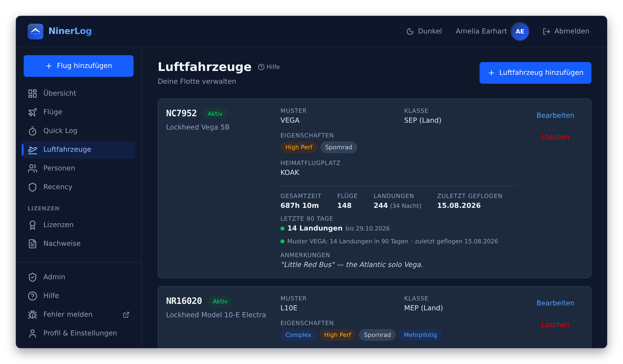This screenshot has width=623, height=364.
Task: Click the Aktiv badge on NR16020
Action: pos(220,301)
